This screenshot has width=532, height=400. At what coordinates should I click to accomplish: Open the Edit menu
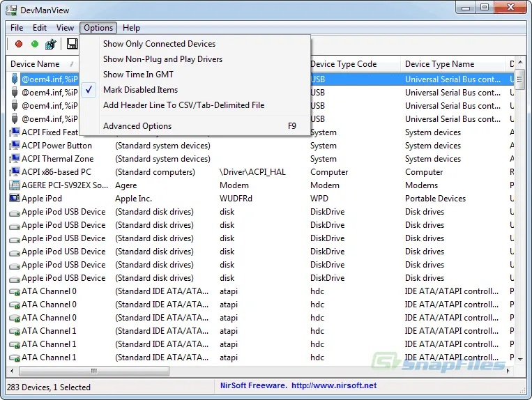[x=40, y=28]
